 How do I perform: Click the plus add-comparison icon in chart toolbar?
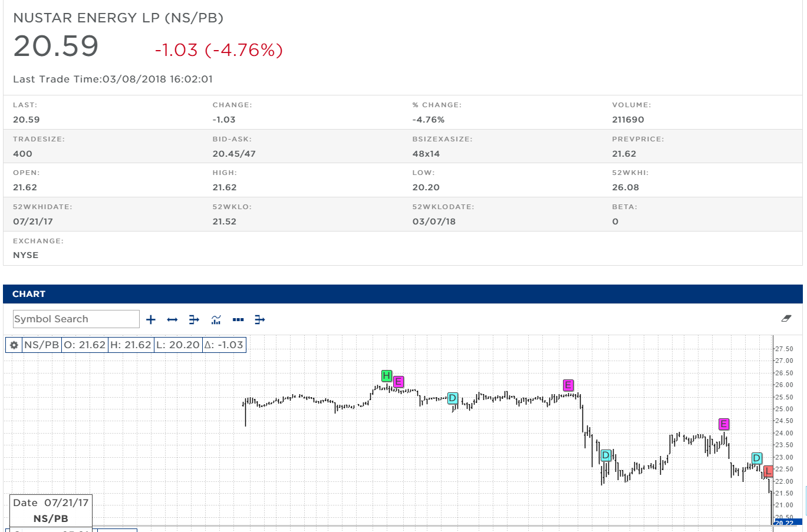[x=151, y=319]
